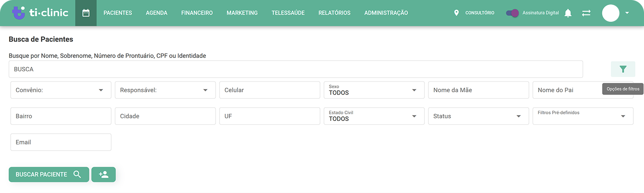Open the notifications bell
This screenshot has width=644, height=193.
568,13
